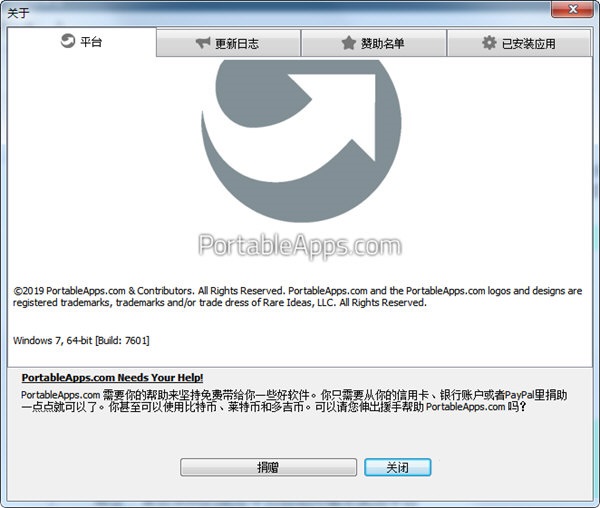This screenshot has width=600, height=508.
Task: Click the PortableApps.com wordmark below the logo
Action: 299,246
